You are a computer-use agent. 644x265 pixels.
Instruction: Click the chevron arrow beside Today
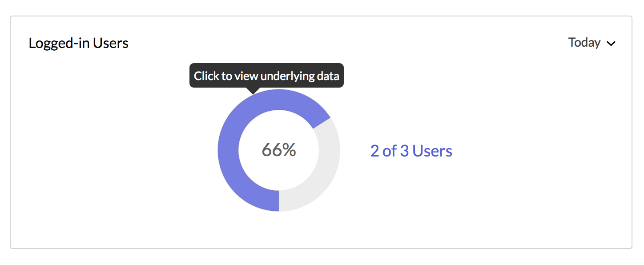[611, 44]
